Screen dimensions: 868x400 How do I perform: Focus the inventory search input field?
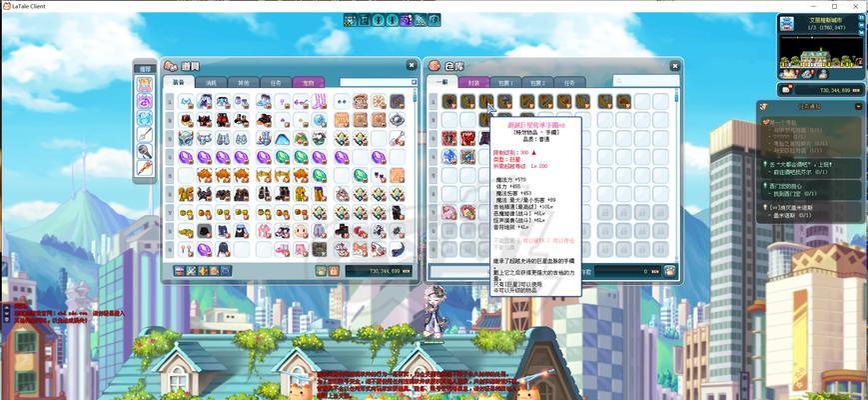pos(375,82)
